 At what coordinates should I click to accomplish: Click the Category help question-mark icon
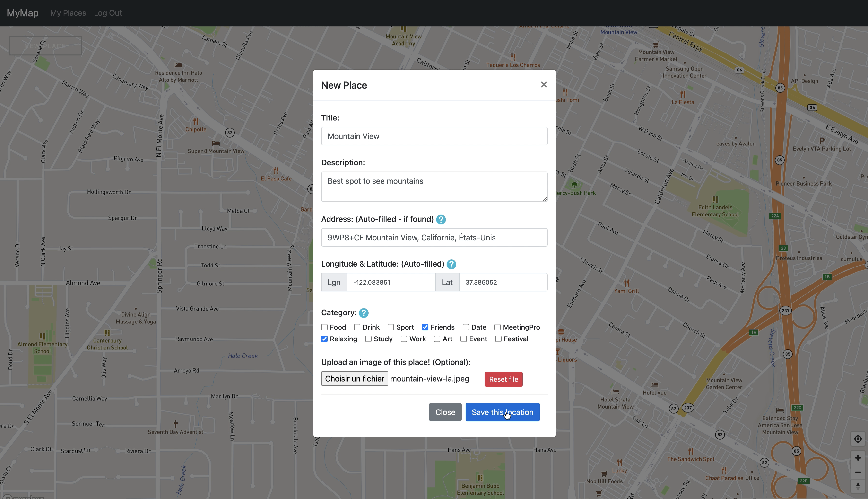click(364, 313)
